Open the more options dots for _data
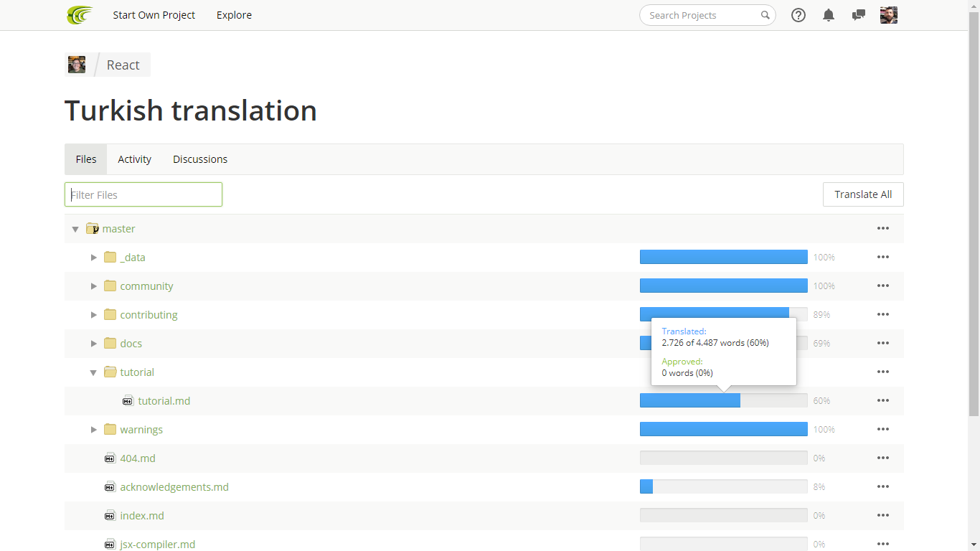The width and height of the screenshot is (980, 551). 883,257
